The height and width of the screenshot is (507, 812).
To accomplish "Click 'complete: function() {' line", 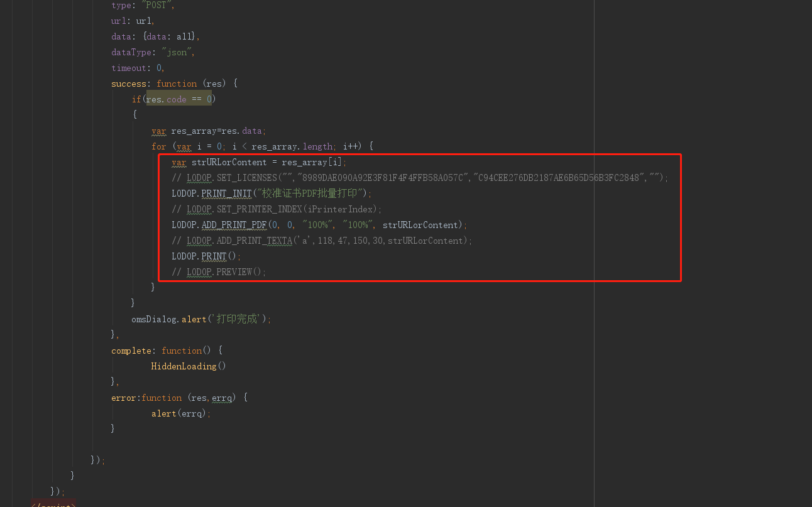I will (x=167, y=351).
